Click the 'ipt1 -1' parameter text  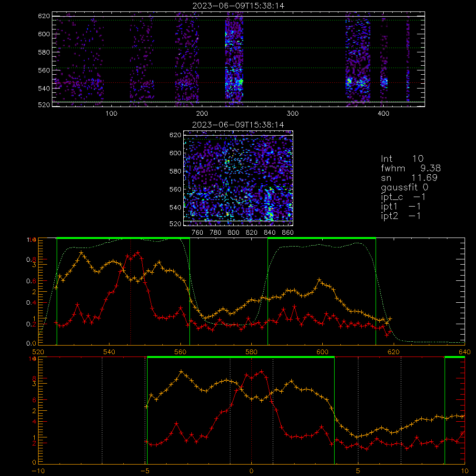coord(400,207)
